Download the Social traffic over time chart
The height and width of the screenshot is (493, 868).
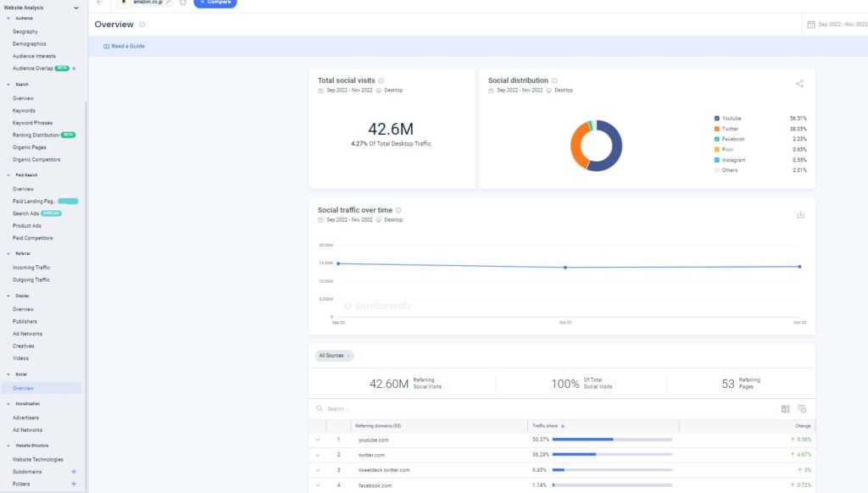pos(800,214)
